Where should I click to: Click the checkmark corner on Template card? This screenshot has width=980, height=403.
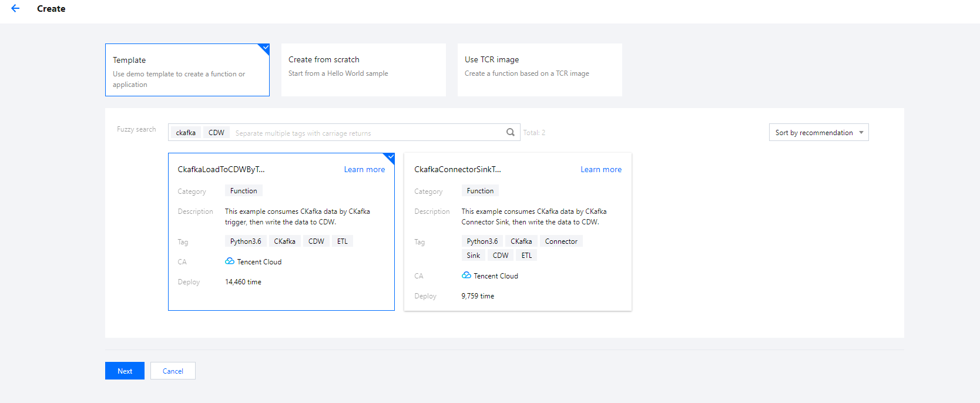265,48
